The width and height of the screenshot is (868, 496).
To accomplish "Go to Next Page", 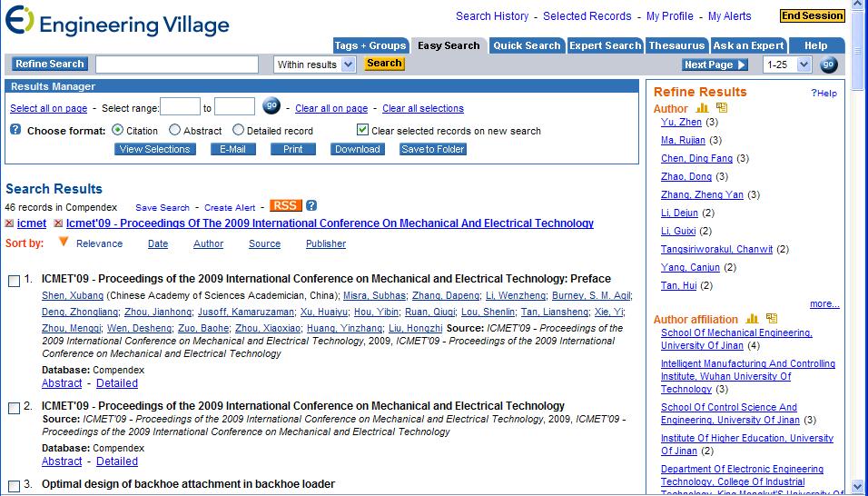I will [x=715, y=64].
